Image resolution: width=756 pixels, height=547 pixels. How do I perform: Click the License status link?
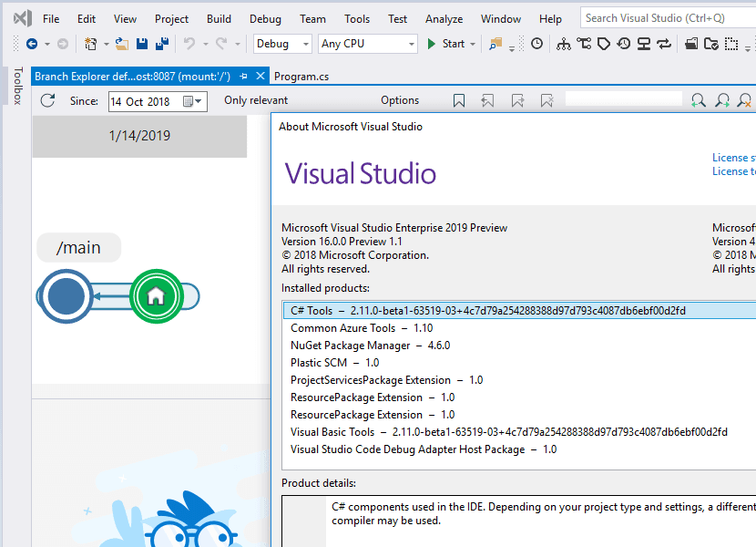click(x=733, y=157)
